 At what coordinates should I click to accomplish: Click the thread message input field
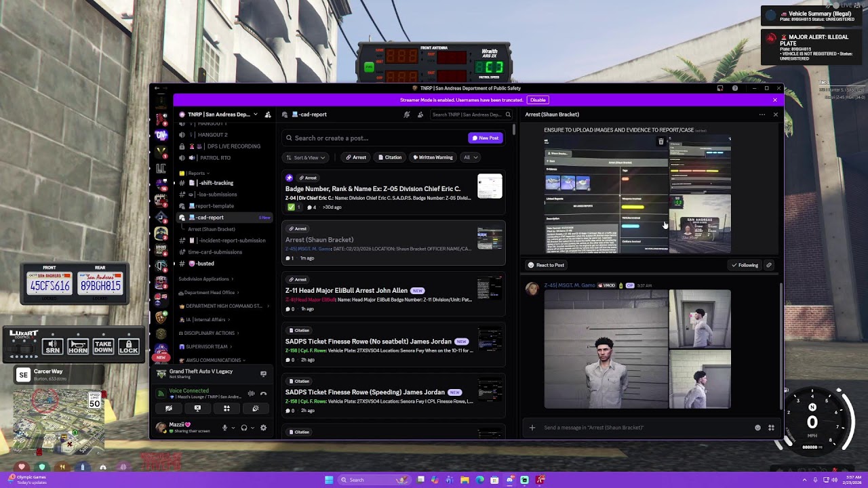click(x=644, y=428)
